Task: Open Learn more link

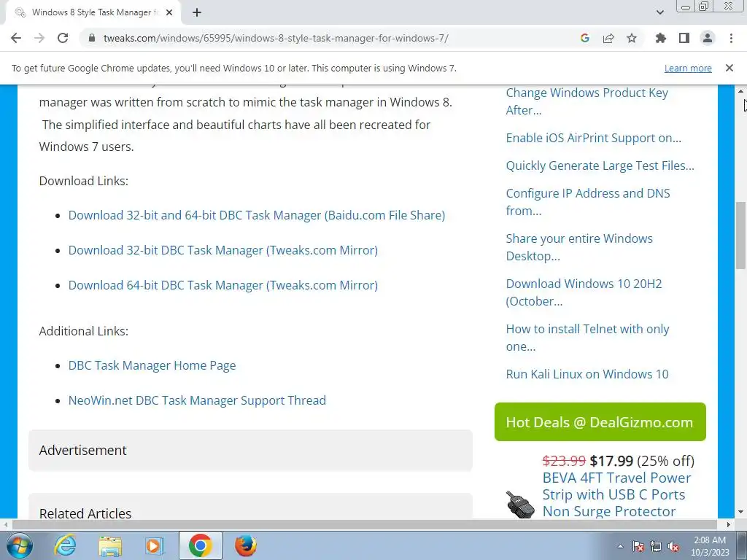Action: pyautogui.click(x=688, y=68)
